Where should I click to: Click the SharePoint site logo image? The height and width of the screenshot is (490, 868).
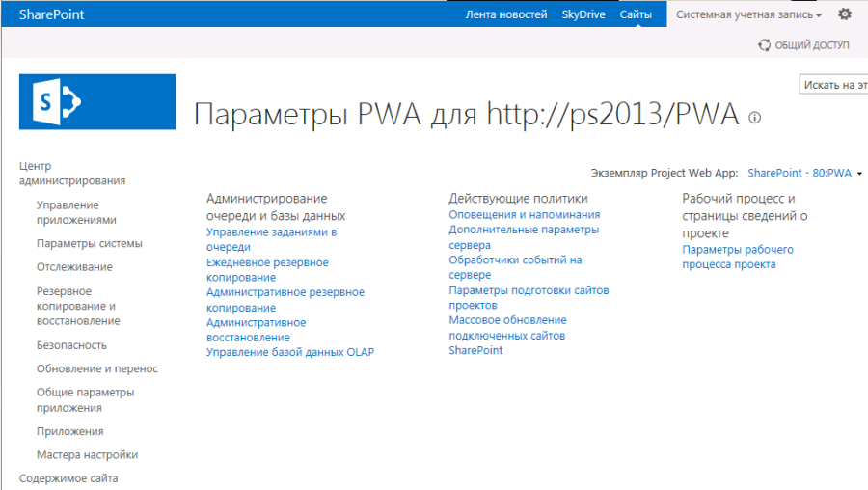pyautogui.click(x=97, y=102)
